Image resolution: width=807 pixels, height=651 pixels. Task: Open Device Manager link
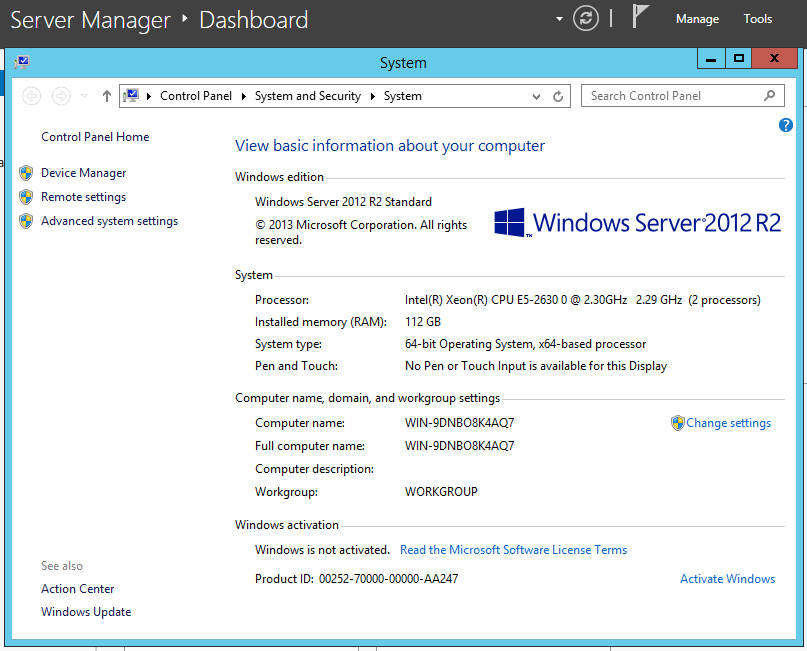[83, 173]
